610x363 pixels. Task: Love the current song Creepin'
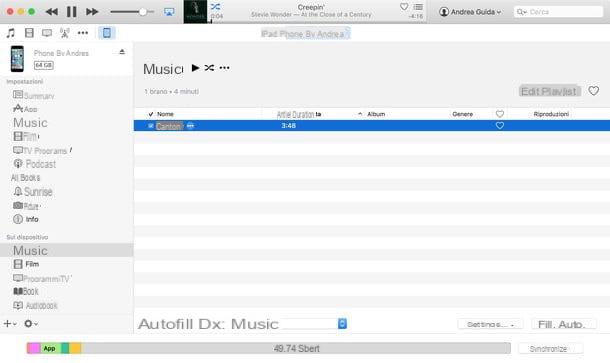404,7
